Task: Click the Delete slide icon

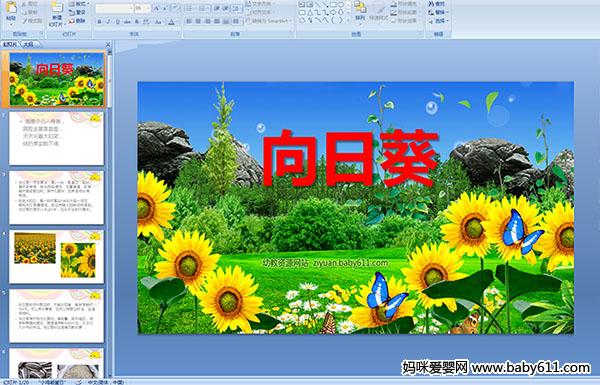Action: click(77, 21)
